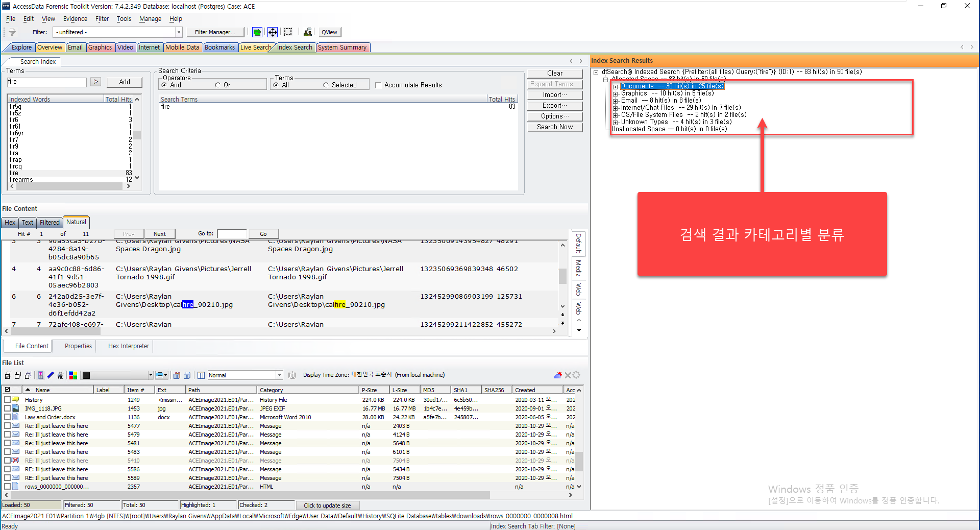Viewport: 980px width, 530px height.
Task: Click the two-people icon beside QView
Action: pyautogui.click(x=307, y=32)
